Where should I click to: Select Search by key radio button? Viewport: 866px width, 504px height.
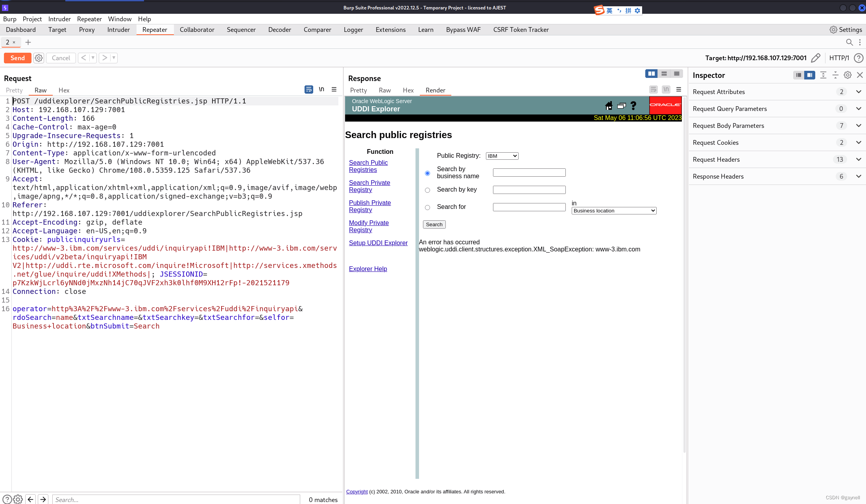(428, 190)
